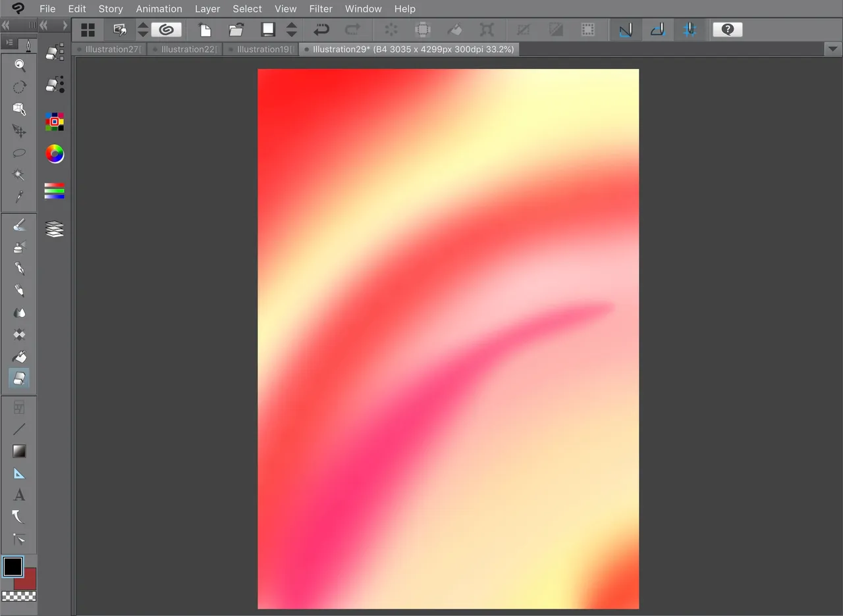Select the Fill bucket tool
This screenshot has height=616, width=843.
coord(20,357)
